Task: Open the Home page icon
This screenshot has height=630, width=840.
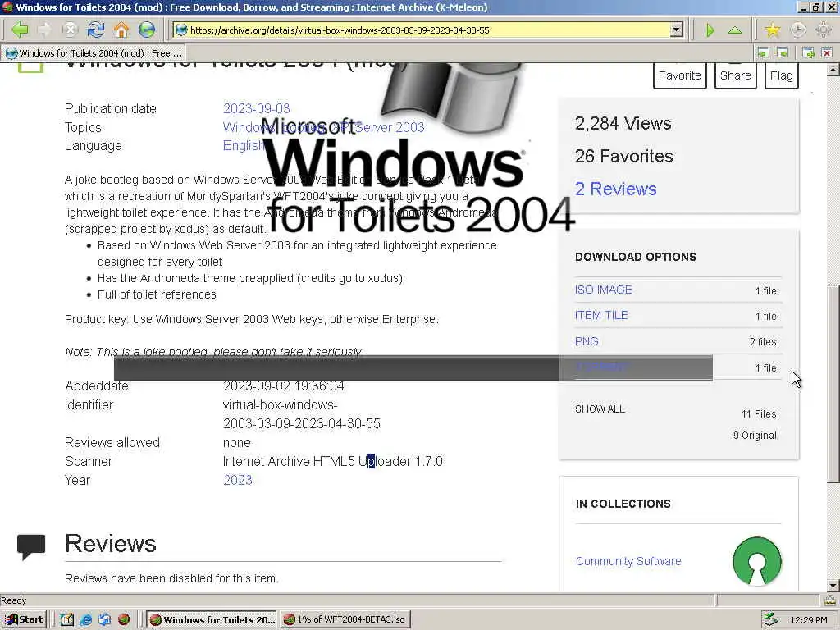Action: (x=121, y=30)
